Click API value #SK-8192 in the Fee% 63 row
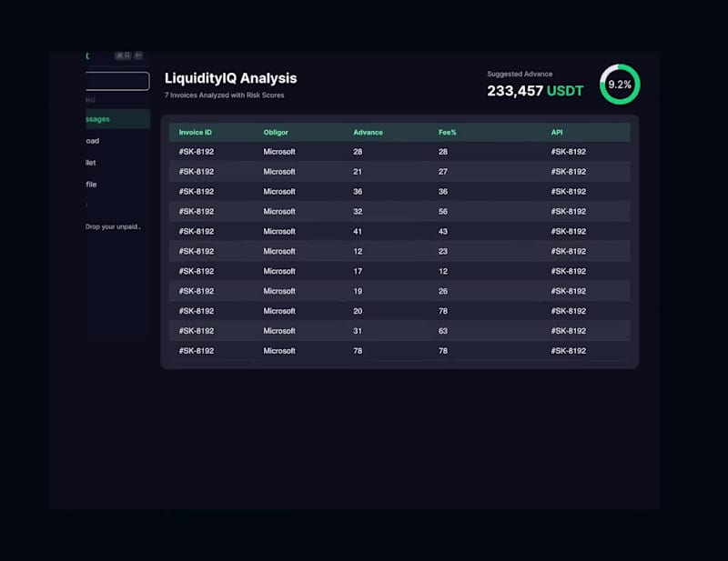Viewport: 728px width, 561px height. 568,331
